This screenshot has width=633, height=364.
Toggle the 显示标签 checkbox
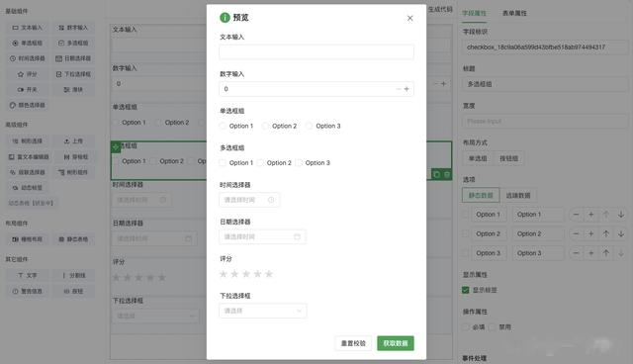coord(466,290)
